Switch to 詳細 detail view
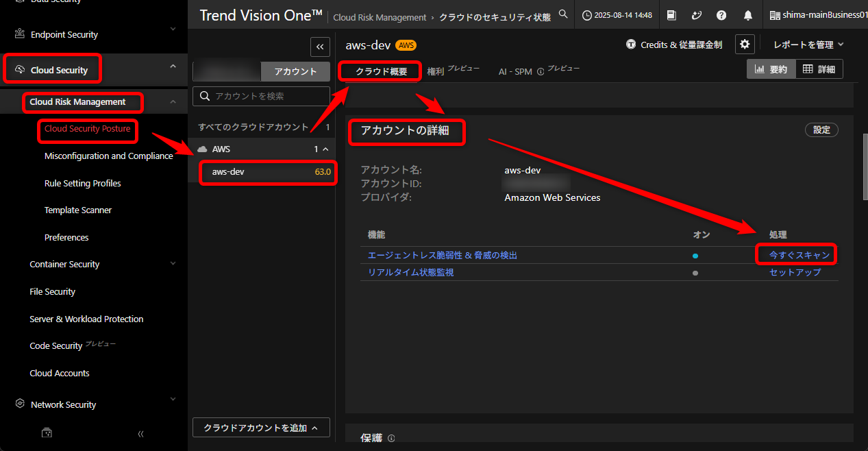 (819, 69)
